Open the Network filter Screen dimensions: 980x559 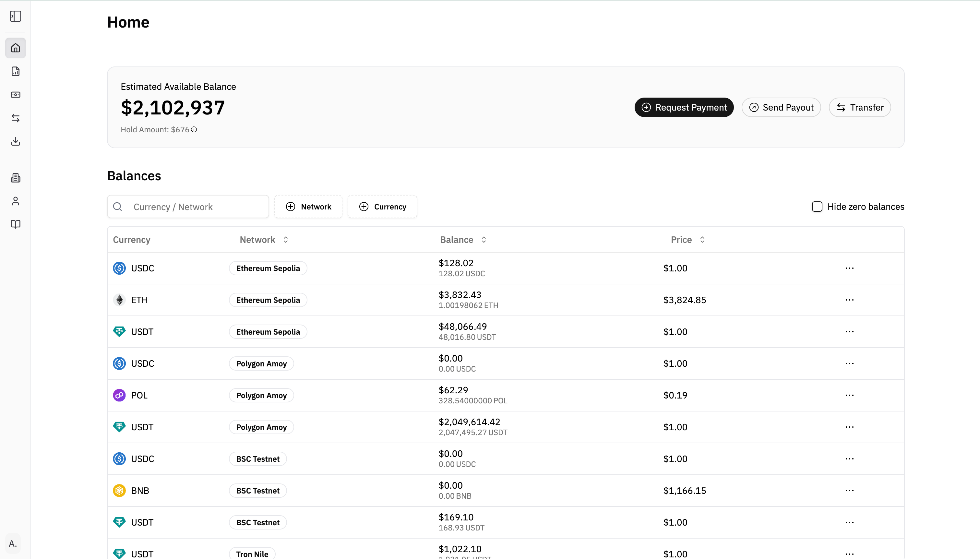(x=308, y=207)
